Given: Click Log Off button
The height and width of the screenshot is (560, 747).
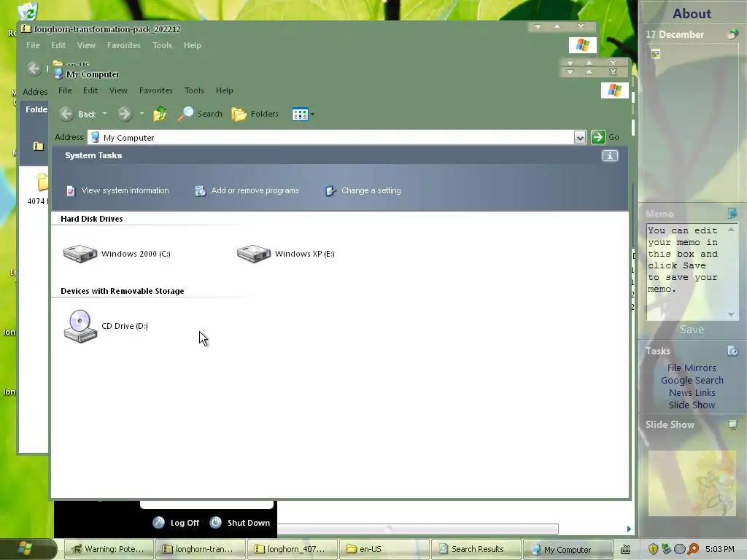Looking at the screenshot, I should coord(176,523).
